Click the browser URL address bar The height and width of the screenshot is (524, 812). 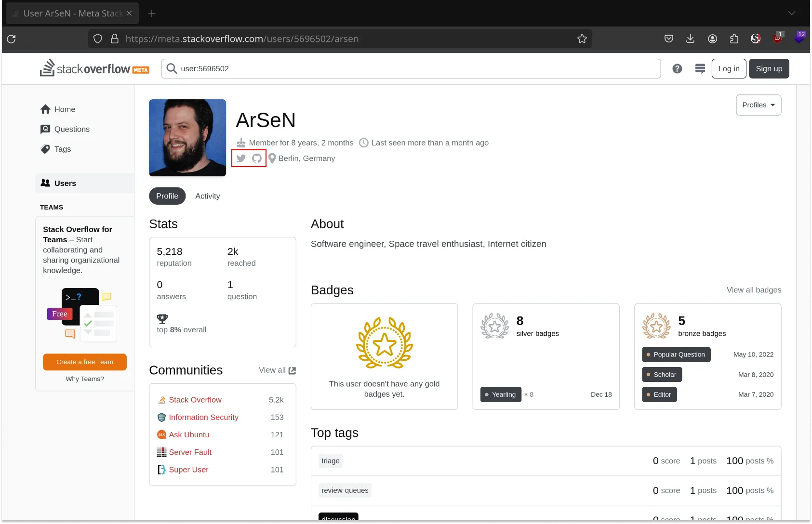pyautogui.click(x=340, y=39)
